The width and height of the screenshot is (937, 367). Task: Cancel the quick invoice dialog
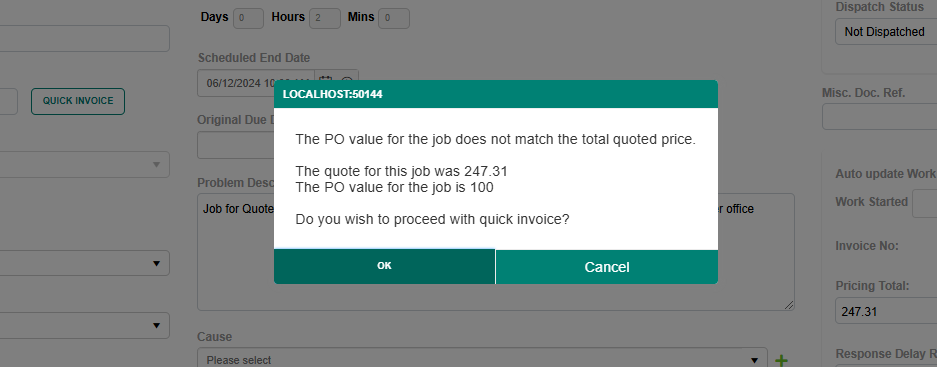(x=607, y=267)
